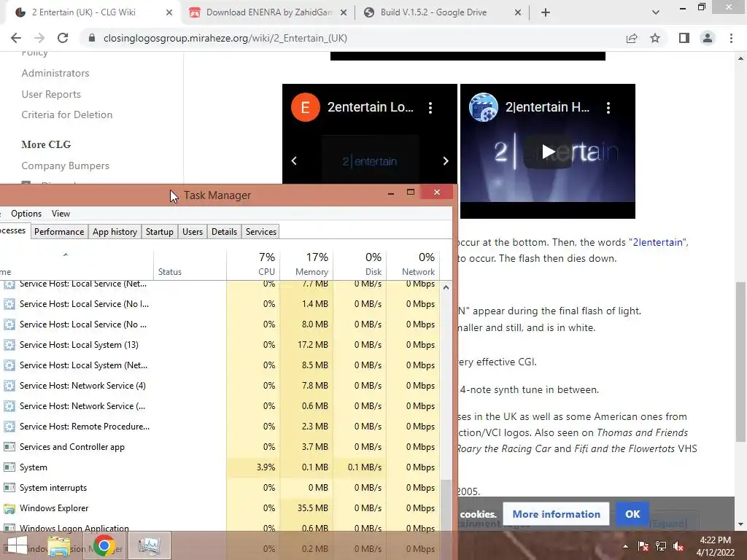The image size is (747, 560).
Task: Go to previous video in playlist
Action: pyautogui.click(x=294, y=161)
